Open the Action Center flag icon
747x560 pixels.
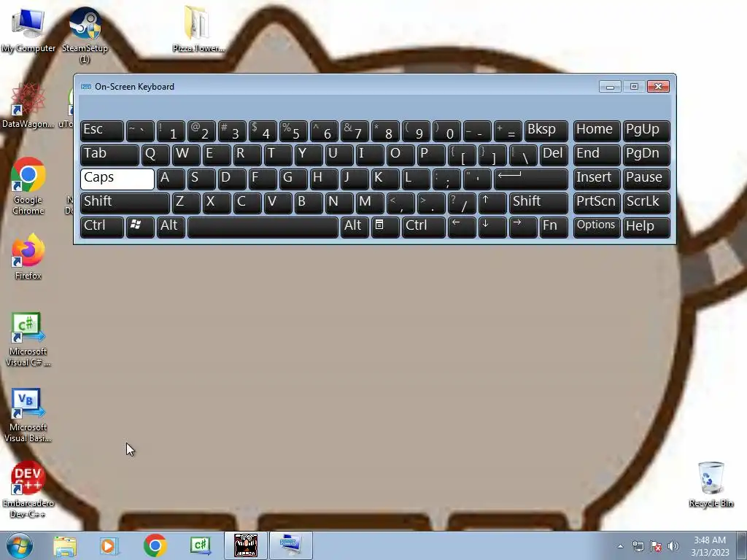tap(656, 546)
